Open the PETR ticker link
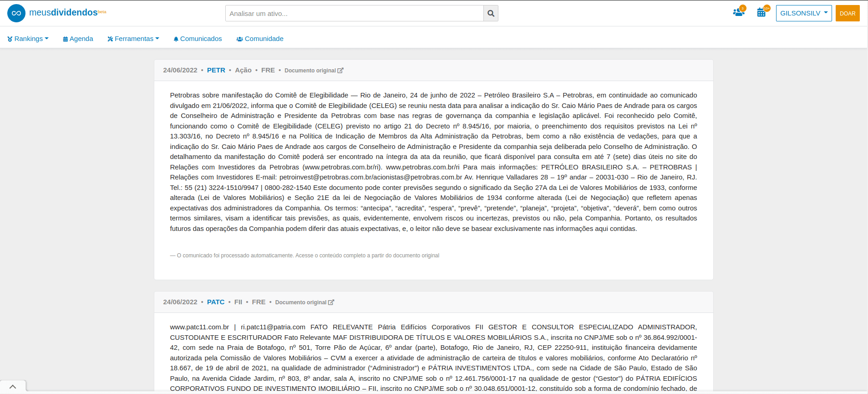The height and width of the screenshot is (394, 868). pos(216,70)
